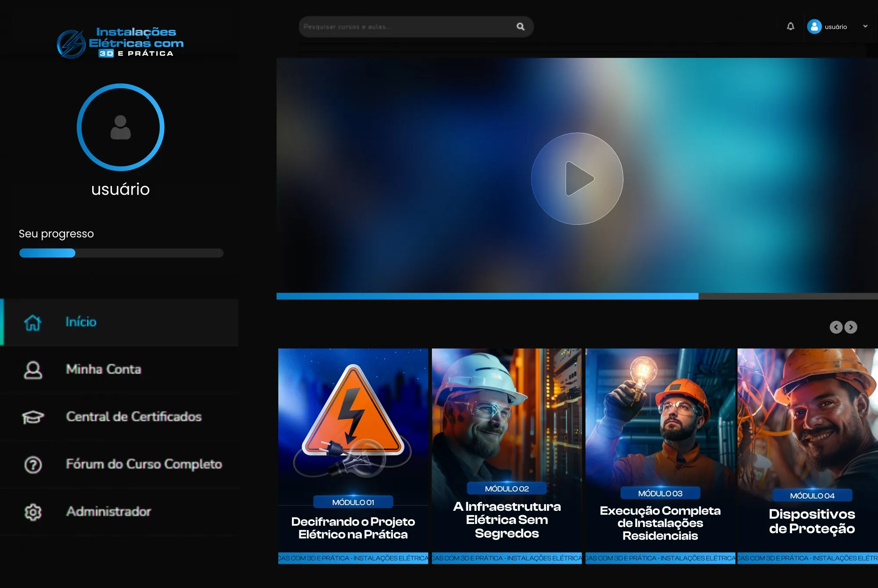878x588 pixels.
Task: Click the question mark forum icon
Action: (33, 465)
